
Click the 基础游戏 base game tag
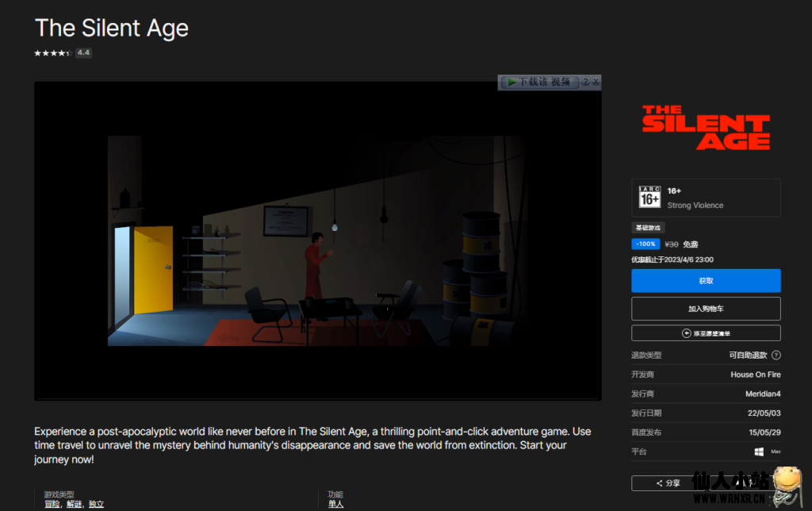(x=648, y=228)
